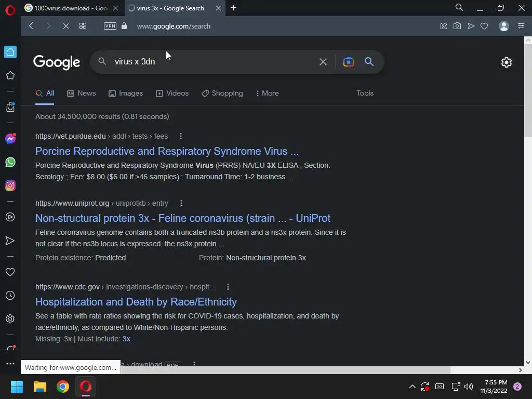Viewport: 532px width, 399px height.
Task: Click the address bar URL field
Action: 174,26
